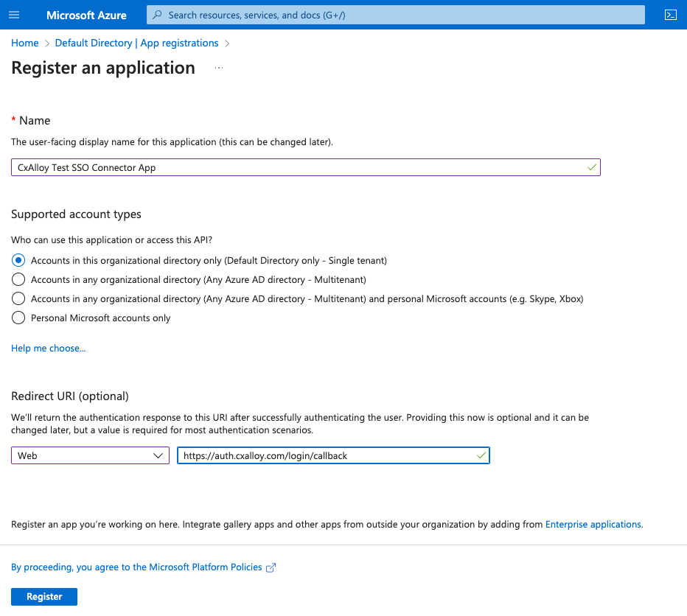Focus the Search resources, services, and docs box
This screenshot has width=687, height=616.
coord(396,15)
